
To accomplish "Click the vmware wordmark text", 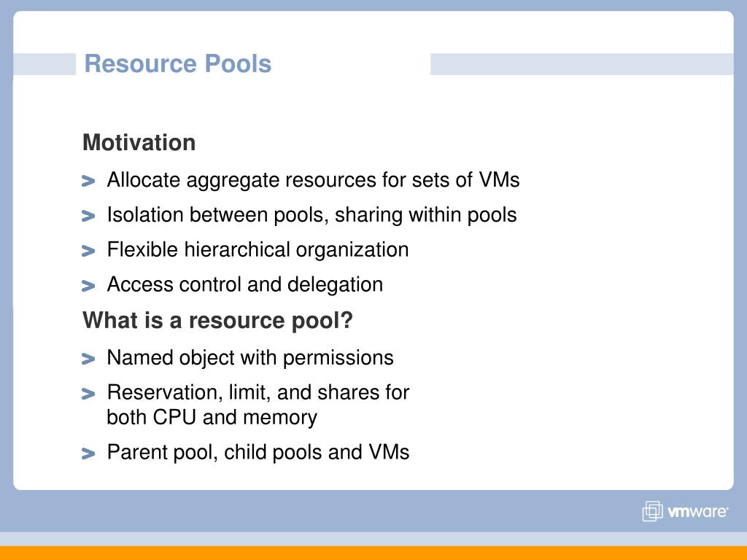I will point(697,512).
